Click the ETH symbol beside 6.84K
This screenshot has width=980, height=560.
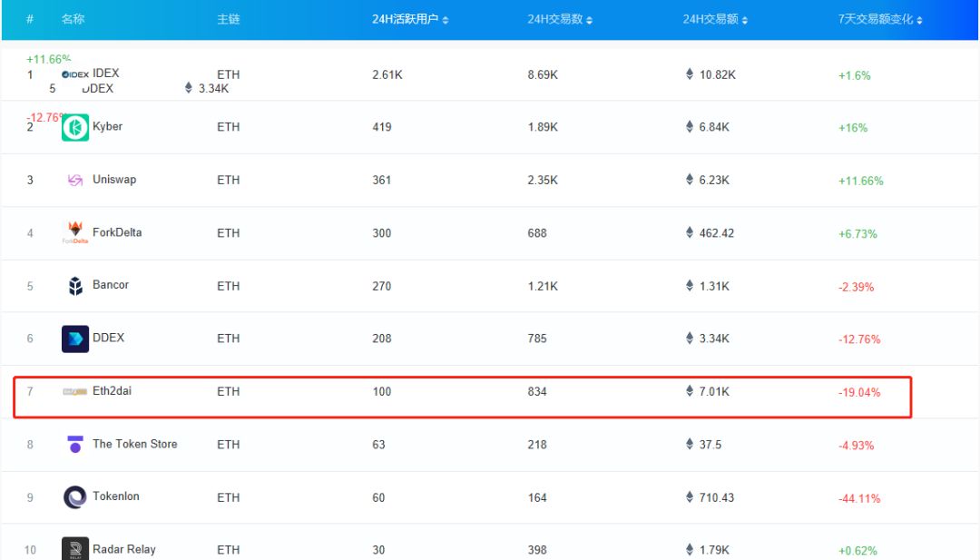click(690, 126)
